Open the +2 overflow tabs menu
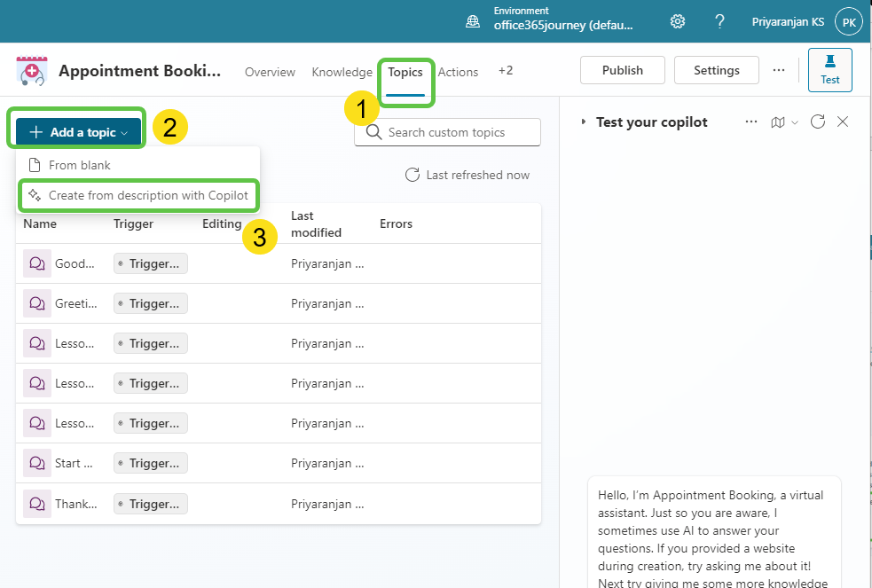The height and width of the screenshot is (588, 872). coord(506,71)
